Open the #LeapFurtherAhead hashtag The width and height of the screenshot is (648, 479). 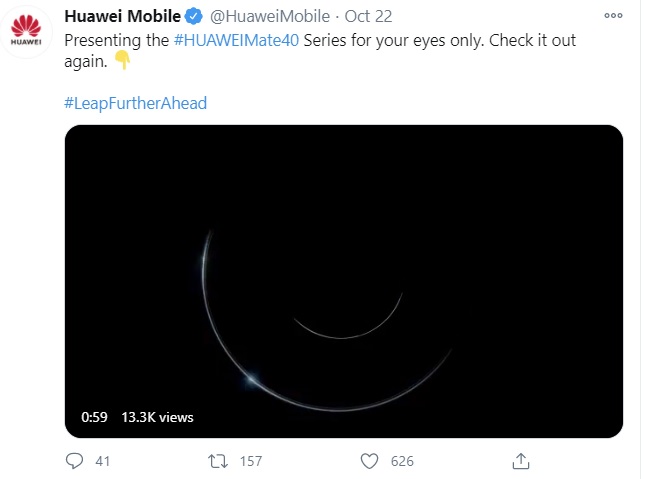coord(135,103)
